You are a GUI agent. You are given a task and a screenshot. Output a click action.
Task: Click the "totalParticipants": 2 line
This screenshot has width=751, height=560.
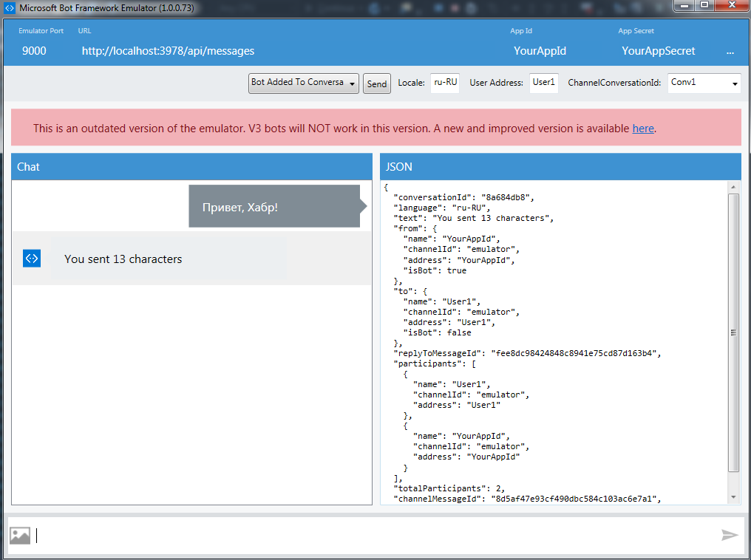449,488
